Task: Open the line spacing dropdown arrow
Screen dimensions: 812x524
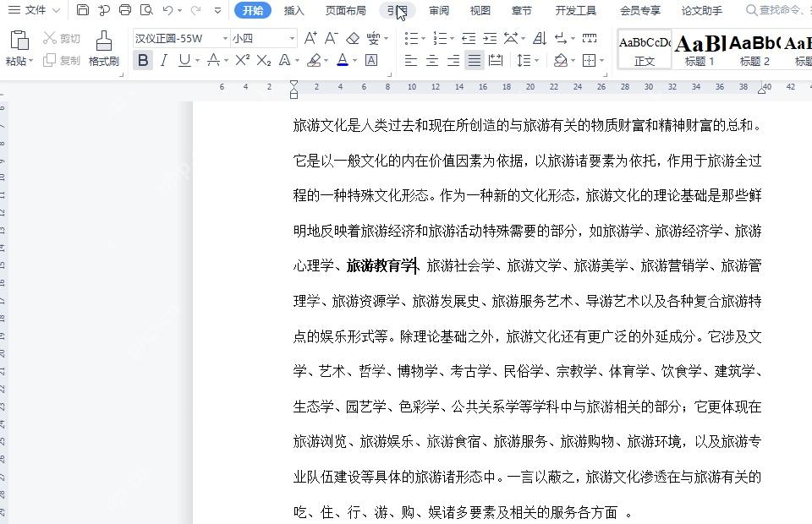Action: coord(536,61)
